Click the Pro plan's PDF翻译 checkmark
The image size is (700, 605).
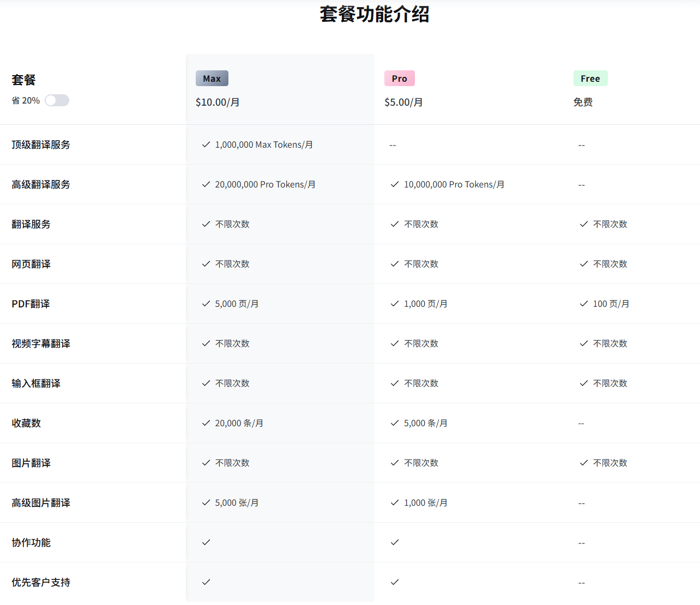click(x=394, y=304)
